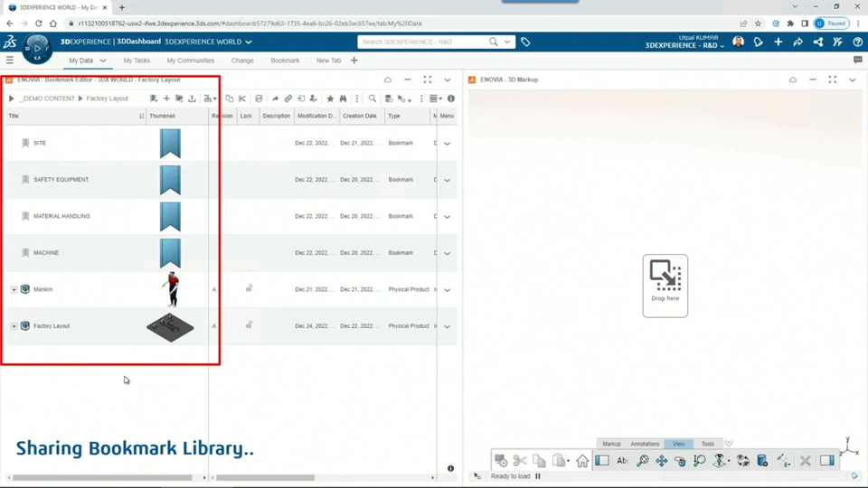Toggle the right panel display icon in the 3D Markup toolbar

827,461
